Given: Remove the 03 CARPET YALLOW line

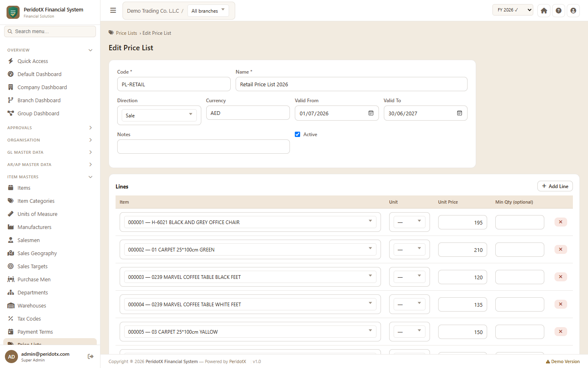Looking at the screenshot, I should 561,332.
